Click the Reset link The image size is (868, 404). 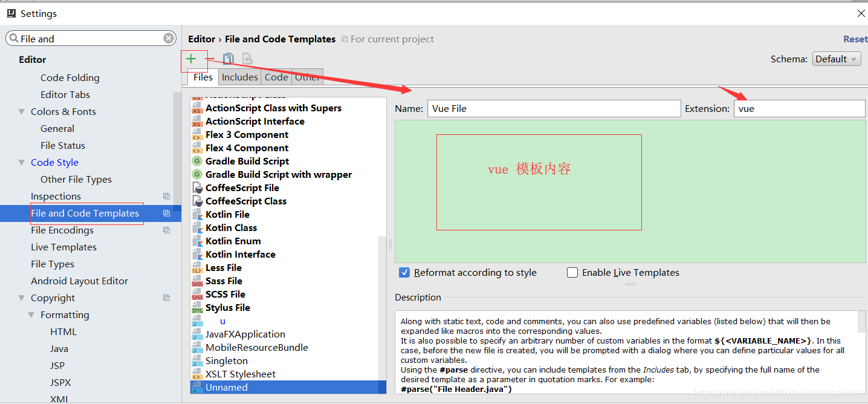click(x=855, y=39)
